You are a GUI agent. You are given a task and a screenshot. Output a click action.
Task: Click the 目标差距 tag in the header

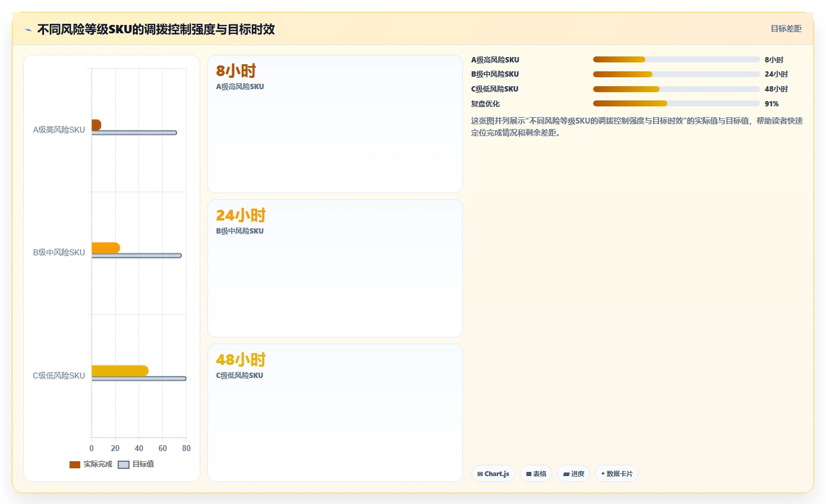[x=786, y=29]
